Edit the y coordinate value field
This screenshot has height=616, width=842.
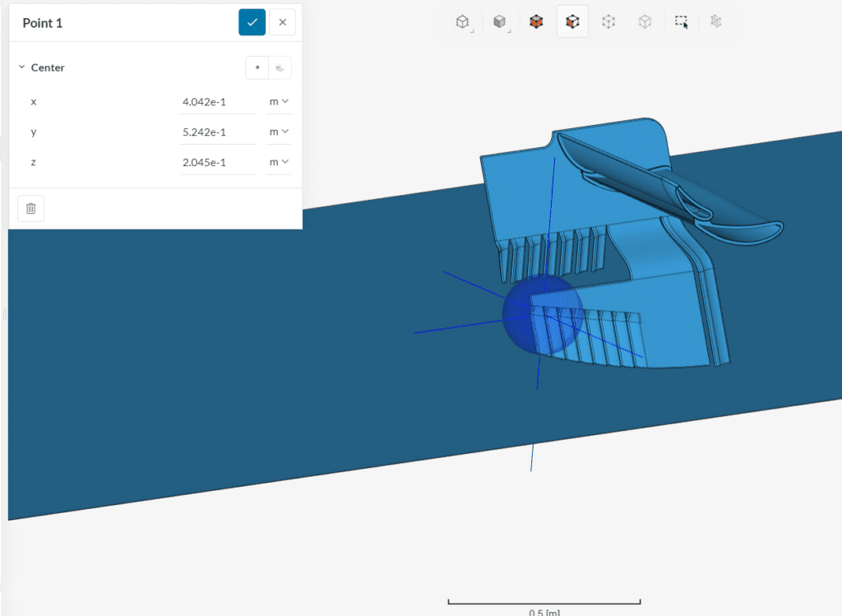[217, 131]
